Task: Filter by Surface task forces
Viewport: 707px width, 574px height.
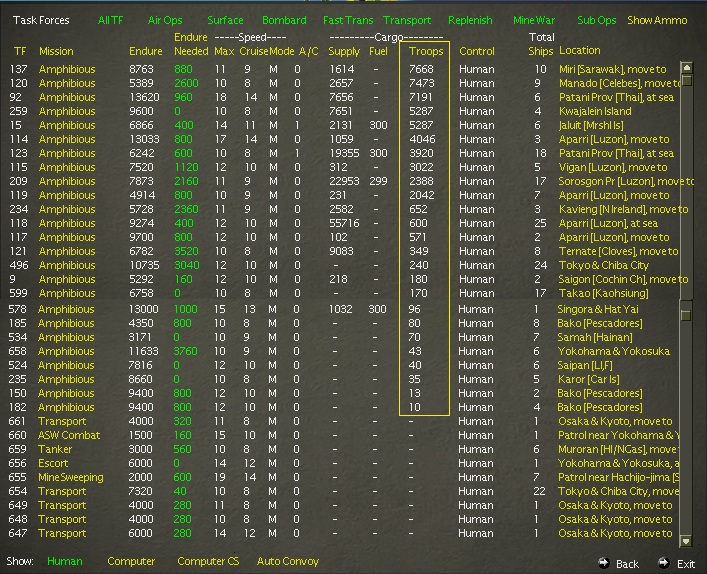Action: click(225, 20)
